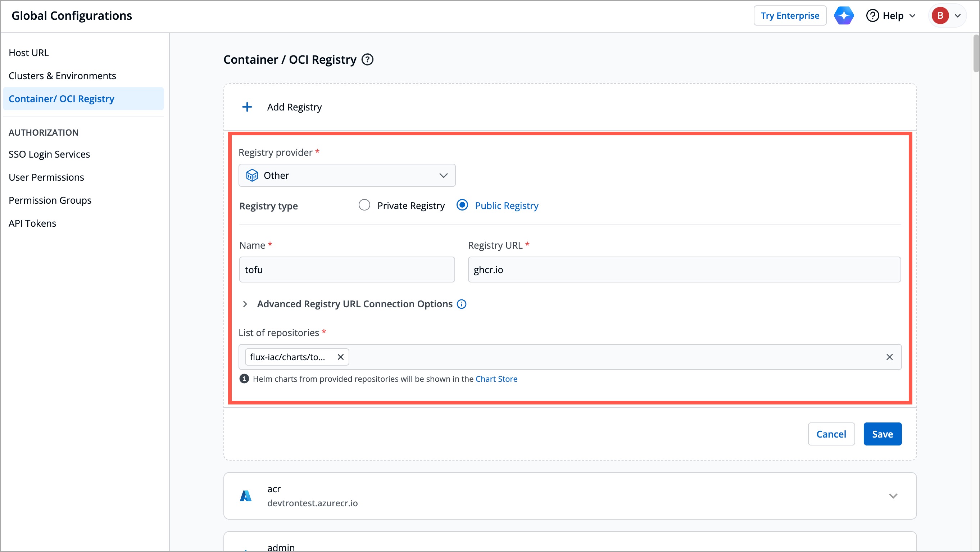Switch to Clusters & Environments
980x552 pixels.
tap(62, 75)
